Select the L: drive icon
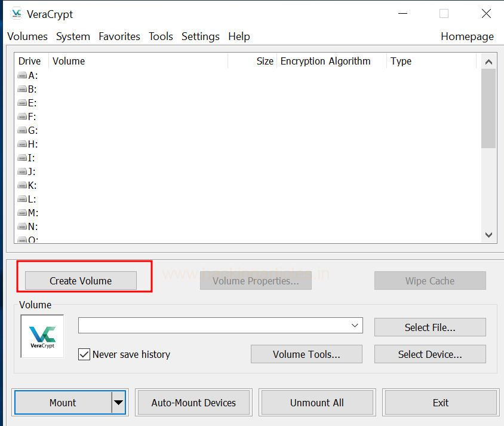Screen dimensions: 504x426 (22, 199)
